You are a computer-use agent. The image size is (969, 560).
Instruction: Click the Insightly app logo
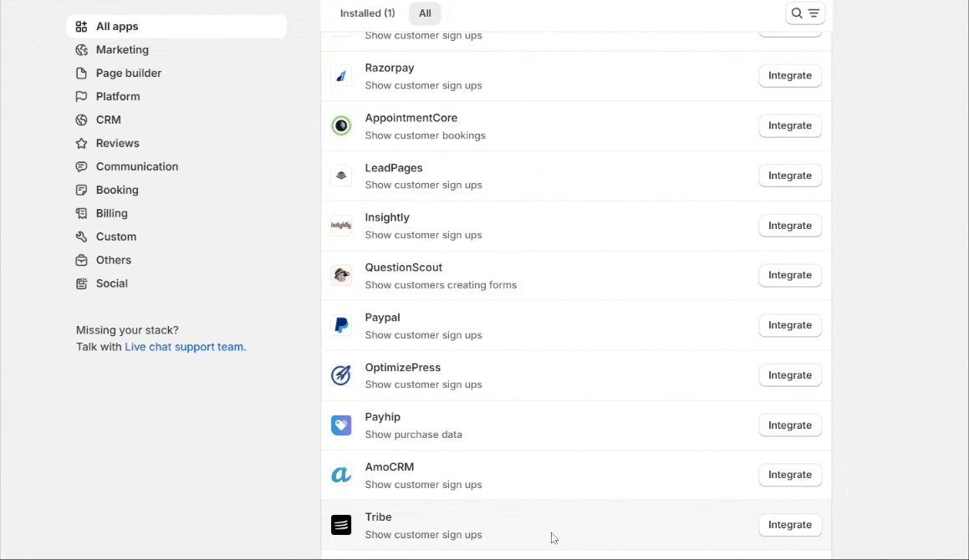(341, 226)
